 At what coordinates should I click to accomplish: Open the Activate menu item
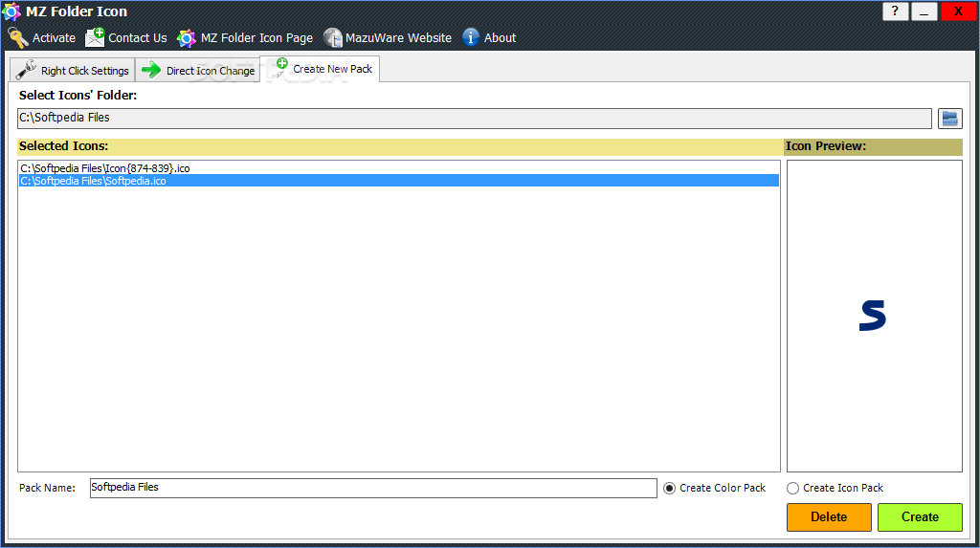pos(42,38)
